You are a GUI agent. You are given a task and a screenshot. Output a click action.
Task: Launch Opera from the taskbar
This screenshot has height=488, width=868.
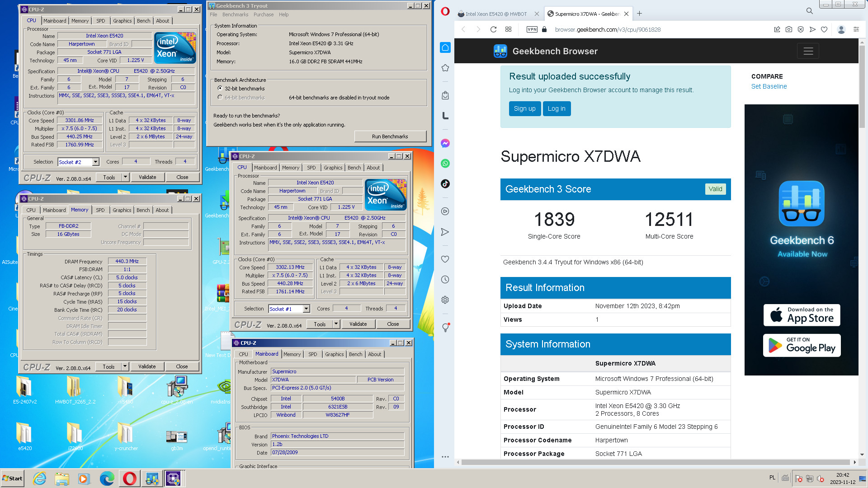tap(129, 479)
